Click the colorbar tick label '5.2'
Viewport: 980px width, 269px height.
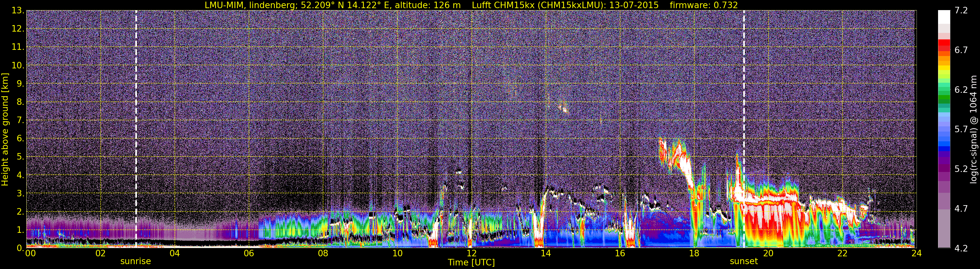[961, 169]
